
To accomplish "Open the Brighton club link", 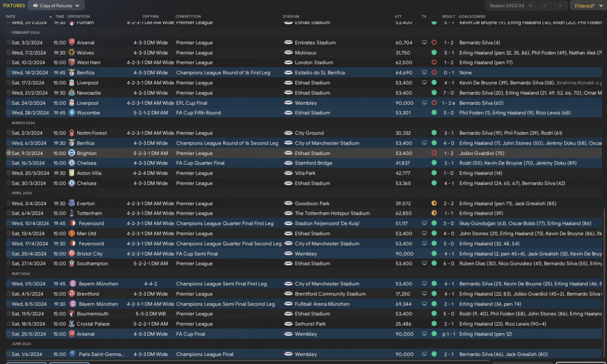I will click(x=87, y=153).
